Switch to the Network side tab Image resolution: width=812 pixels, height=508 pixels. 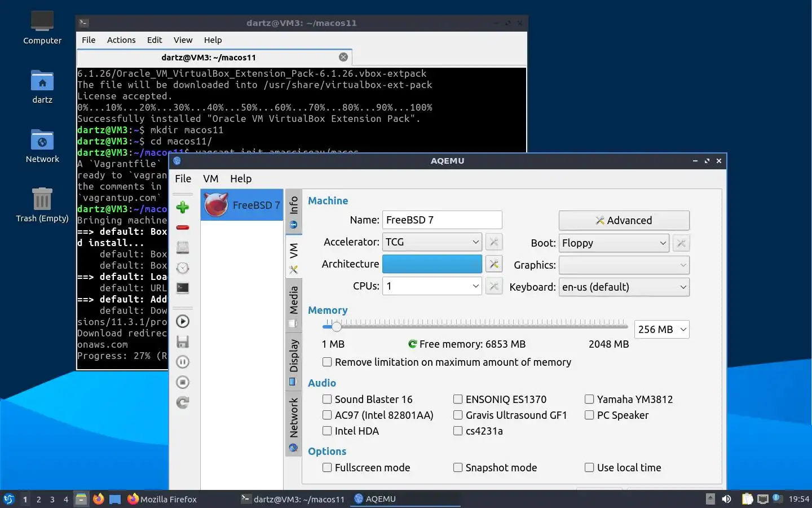pos(293,424)
